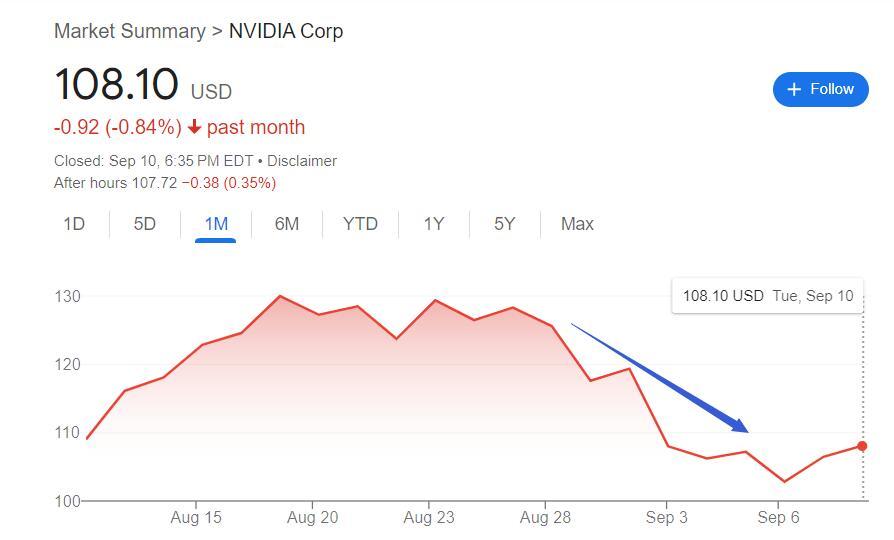Select the Max range tab
Screen dimensions: 894x540
pos(577,224)
